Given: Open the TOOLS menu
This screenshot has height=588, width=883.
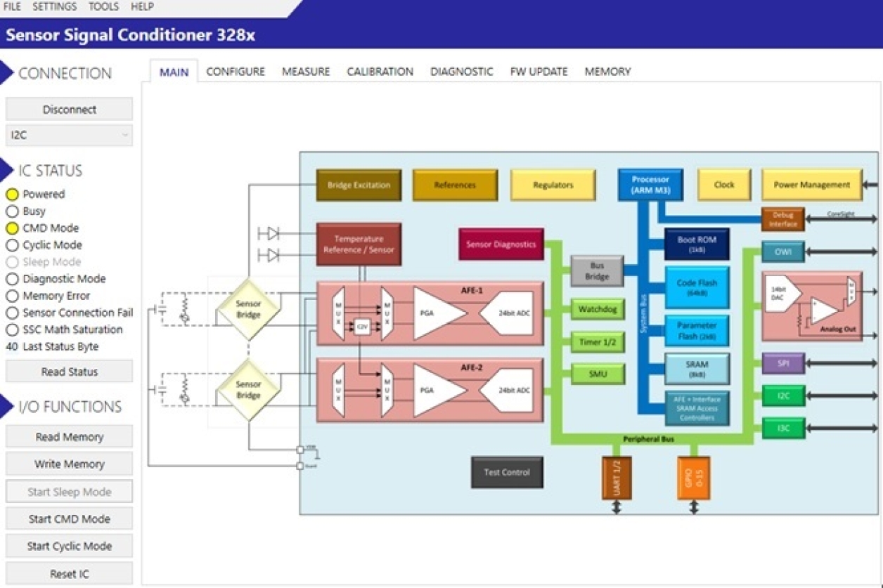Looking at the screenshot, I should point(103,7).
